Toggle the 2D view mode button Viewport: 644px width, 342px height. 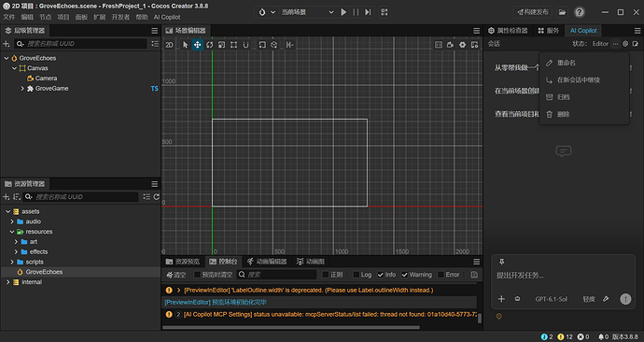[169, 45]
